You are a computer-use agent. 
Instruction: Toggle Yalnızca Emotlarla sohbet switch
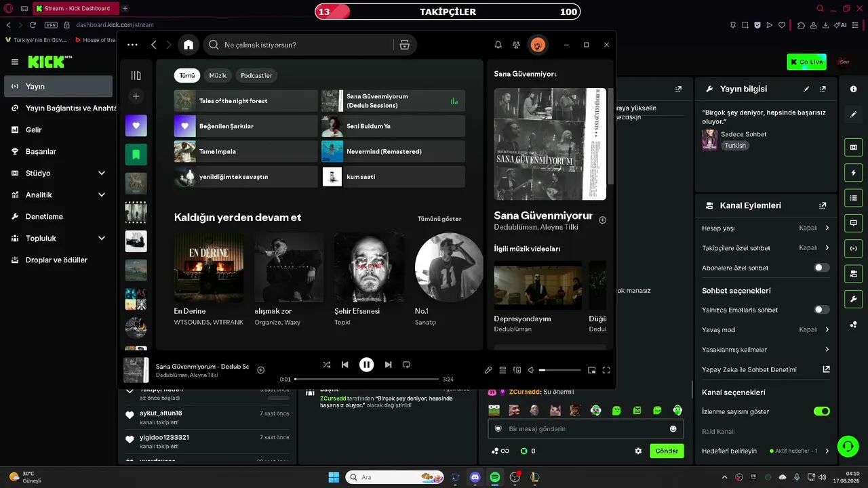coord(822,310)
